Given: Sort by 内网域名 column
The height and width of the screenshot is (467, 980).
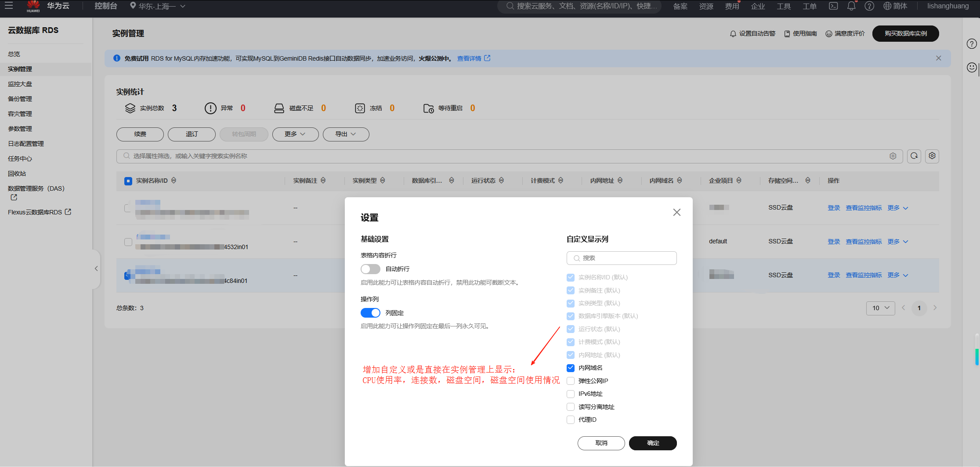Looking at the screenshot, I should tap(680, 181).
